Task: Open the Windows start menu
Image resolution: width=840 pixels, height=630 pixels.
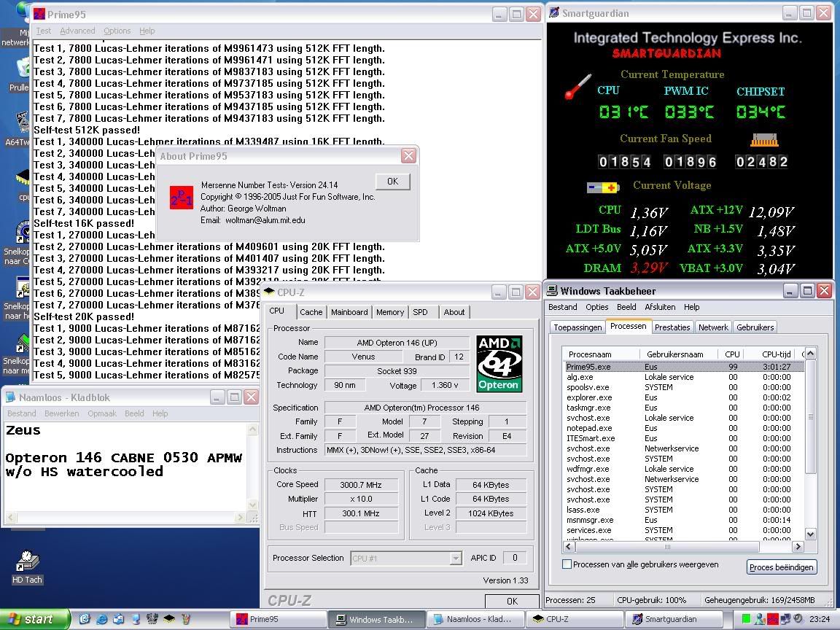Action: click(x=35, y=619)
